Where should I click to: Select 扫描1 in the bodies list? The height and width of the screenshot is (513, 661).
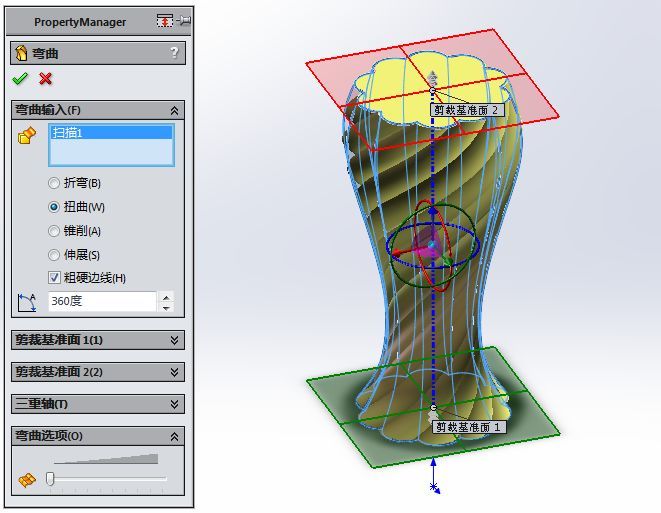coord(111,133)
